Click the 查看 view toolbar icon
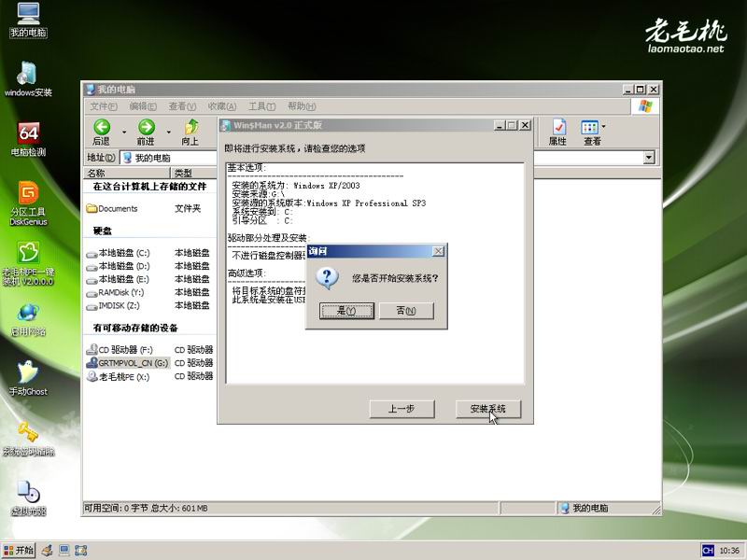The width and height of the screenshot is (747, 560). [x=591, y=132]
